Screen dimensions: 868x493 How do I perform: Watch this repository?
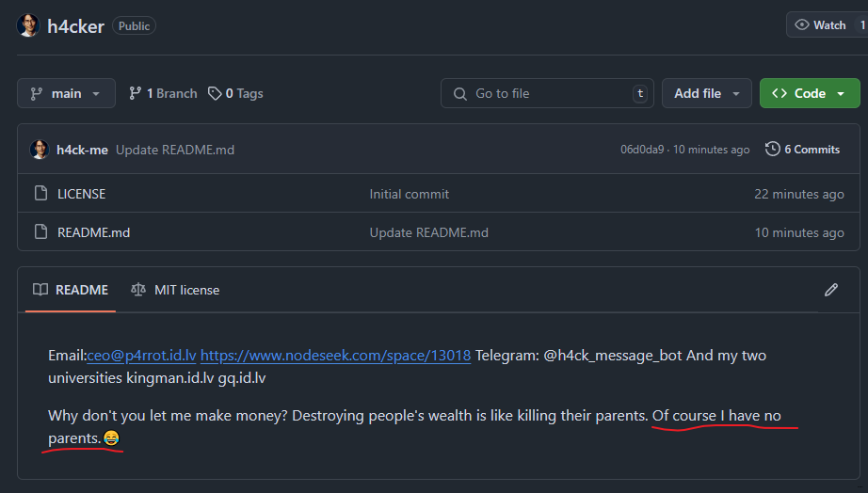[821, 25]
